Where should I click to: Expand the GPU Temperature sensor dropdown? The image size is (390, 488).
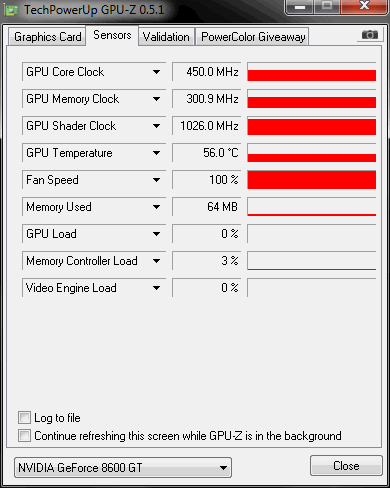point(156,153)
